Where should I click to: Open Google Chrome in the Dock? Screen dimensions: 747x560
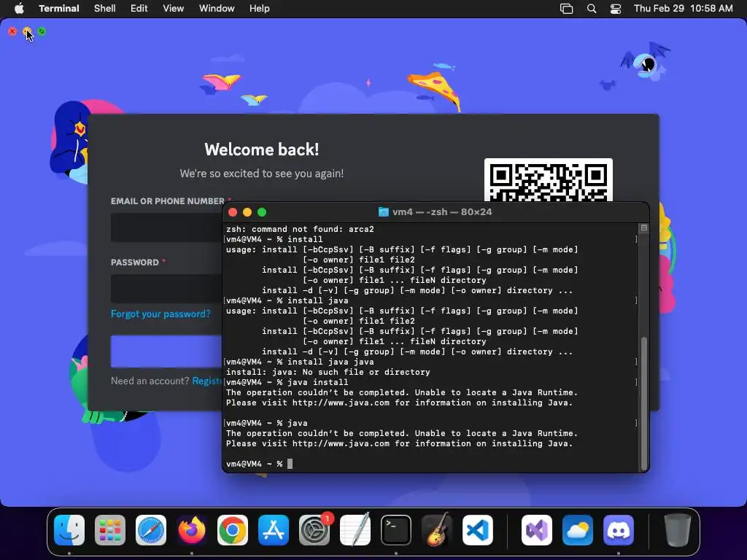tap(233, 530)
